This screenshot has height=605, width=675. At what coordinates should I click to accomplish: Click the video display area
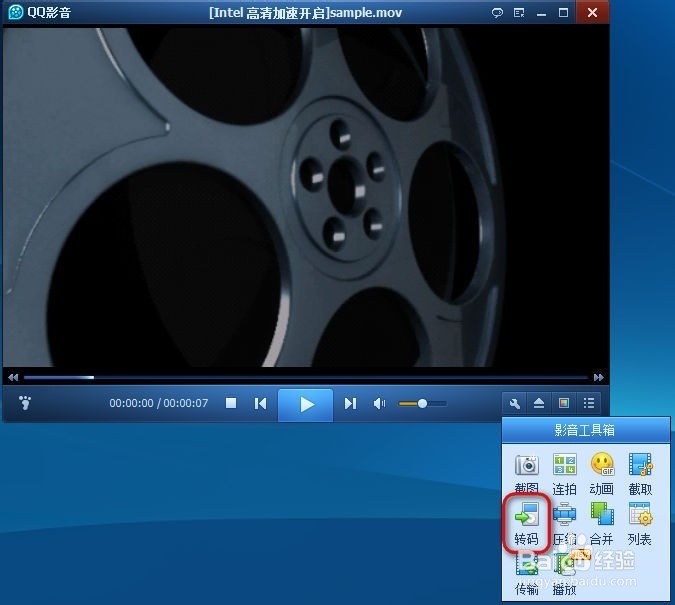(x=306, y=197)
